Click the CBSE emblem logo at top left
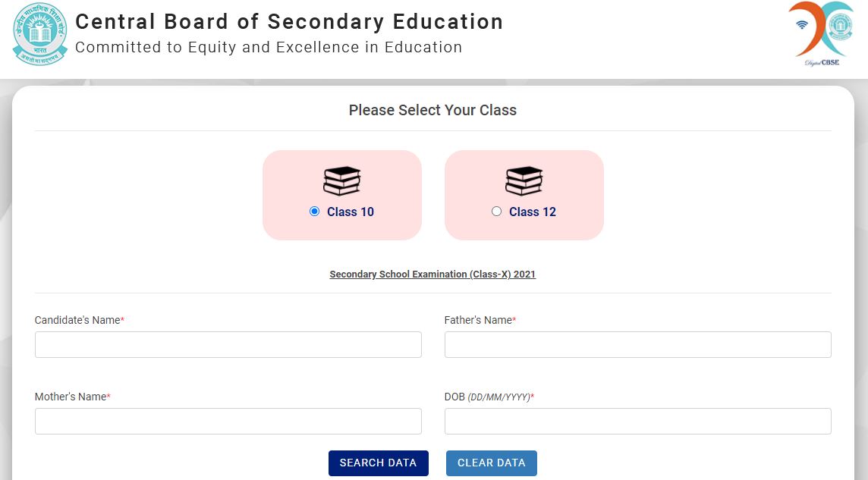Screen dimensions: 868x480 [40, 34]
